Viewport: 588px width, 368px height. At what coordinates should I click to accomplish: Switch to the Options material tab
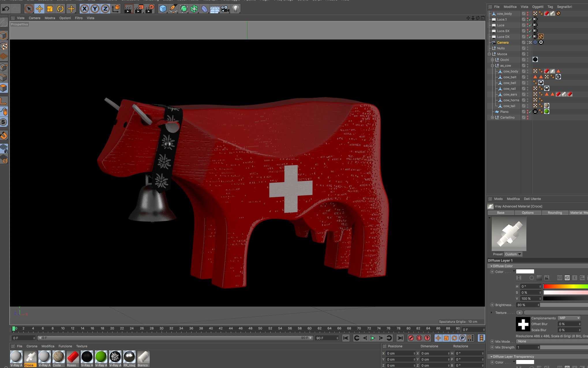tap(527, 213)
